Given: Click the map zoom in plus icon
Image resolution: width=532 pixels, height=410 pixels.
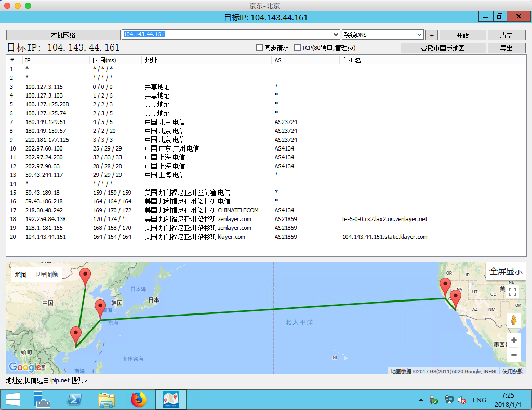Looking at the screenshot, I should (x=514, y=340).
